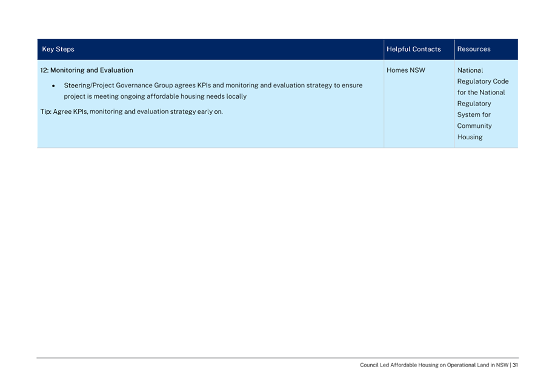Select the "12: Monitoring and Evaluation" heading
This screenshot has width=555, height=392.
(87, 70)
